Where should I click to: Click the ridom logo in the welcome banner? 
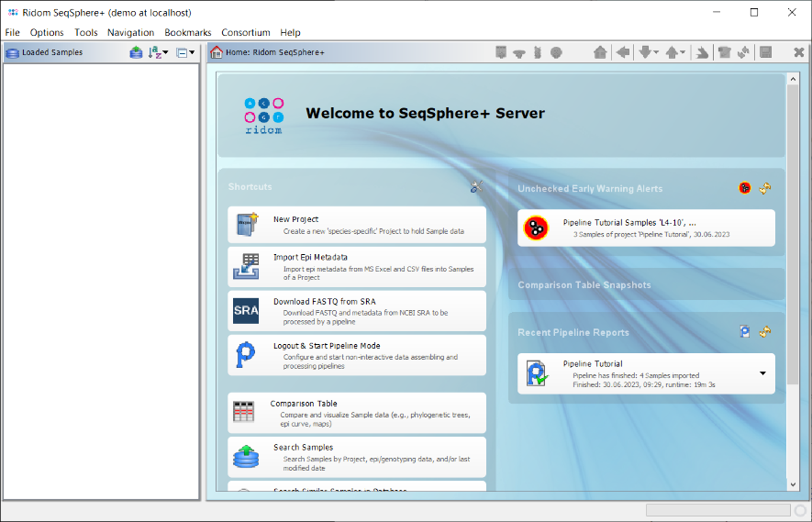(263, 116)
